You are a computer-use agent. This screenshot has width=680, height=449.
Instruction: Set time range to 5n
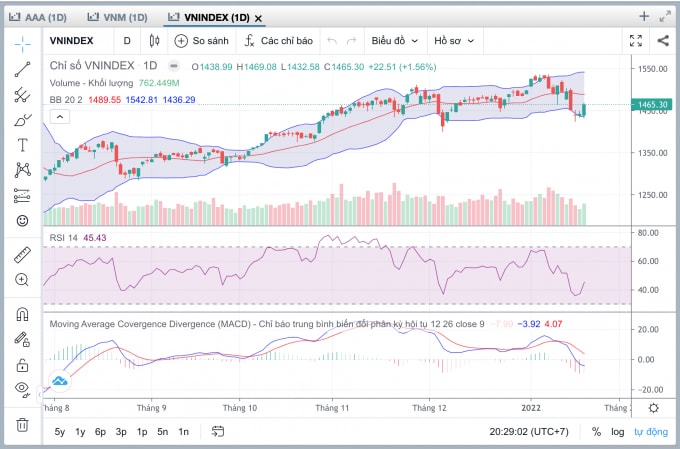163,432
